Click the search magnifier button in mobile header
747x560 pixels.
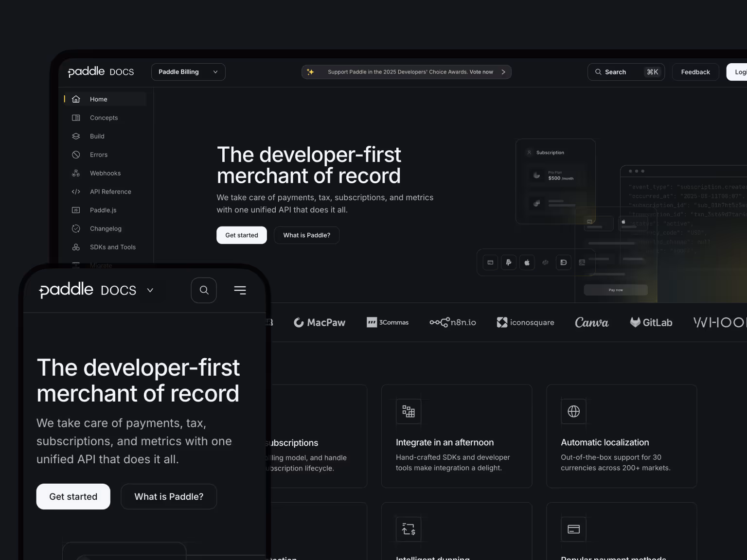(204, 290)
